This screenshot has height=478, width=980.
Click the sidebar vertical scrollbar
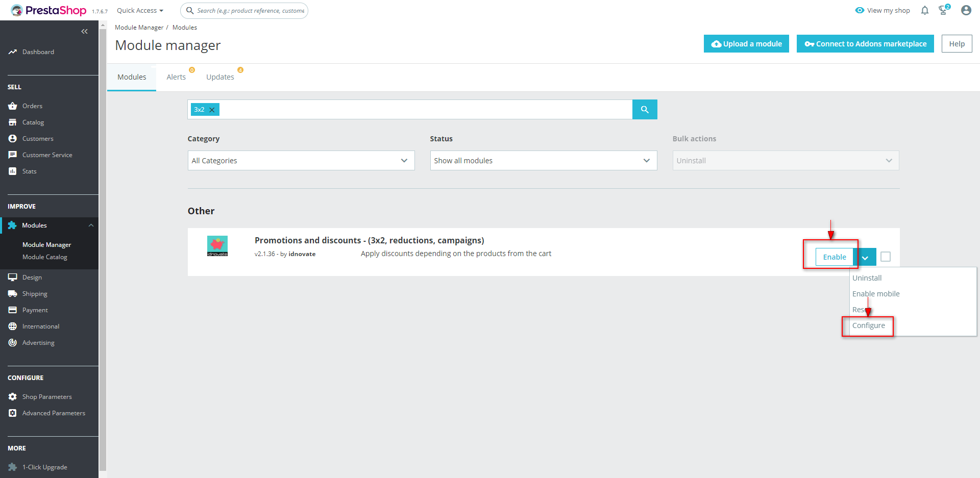click(x=103, y=249)
